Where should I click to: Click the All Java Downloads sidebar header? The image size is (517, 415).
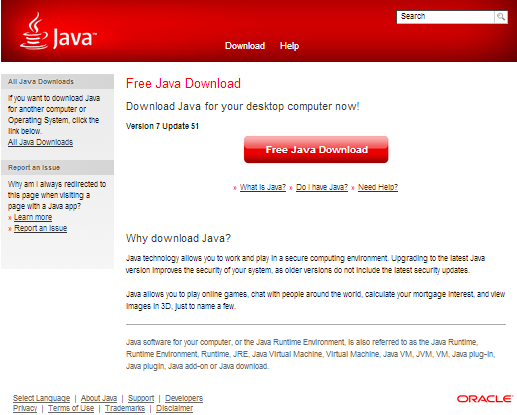(57, 82)
